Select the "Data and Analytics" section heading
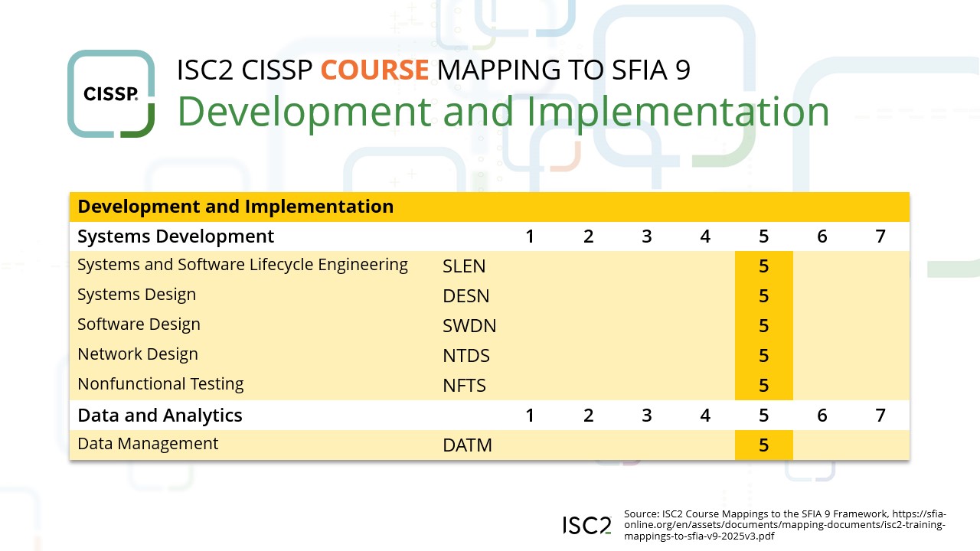This screenshot has height=551, width=980. tap(160, 415)
